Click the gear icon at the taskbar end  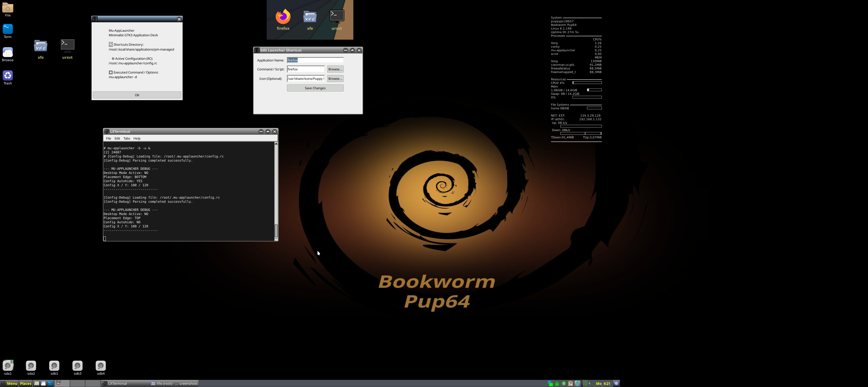click(616, 383)
